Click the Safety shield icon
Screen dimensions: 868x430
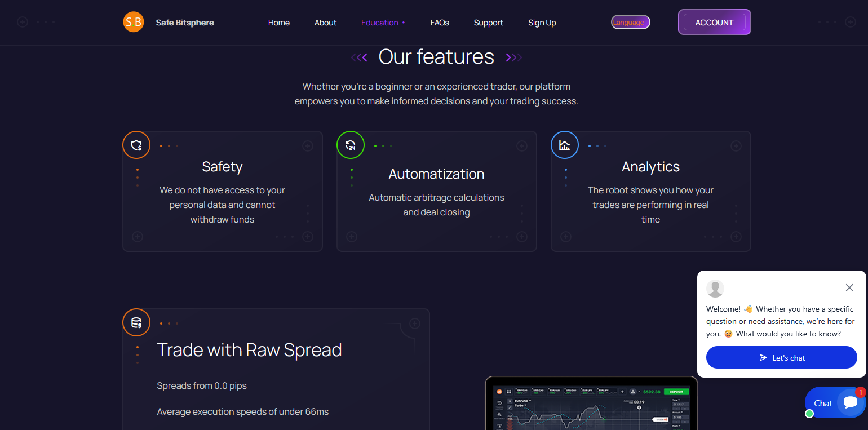136,145
